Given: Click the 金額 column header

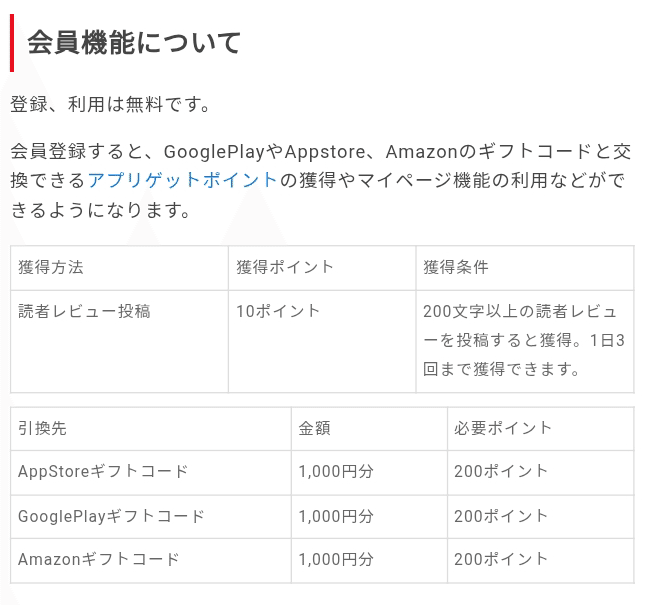Looking at the screenshot, I should (314, 428).
